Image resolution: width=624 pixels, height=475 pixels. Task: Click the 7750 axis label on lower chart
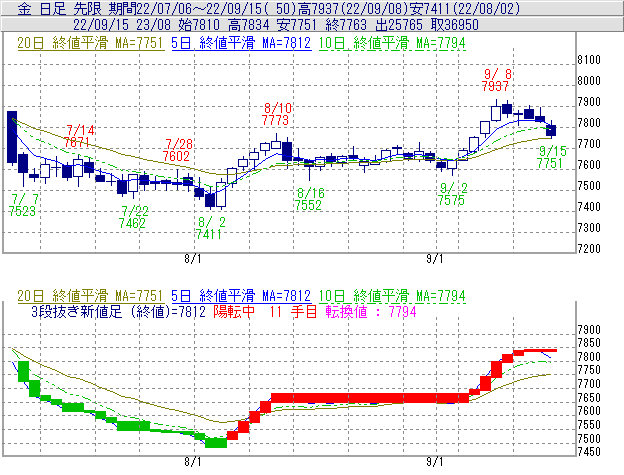coord(589,370)
